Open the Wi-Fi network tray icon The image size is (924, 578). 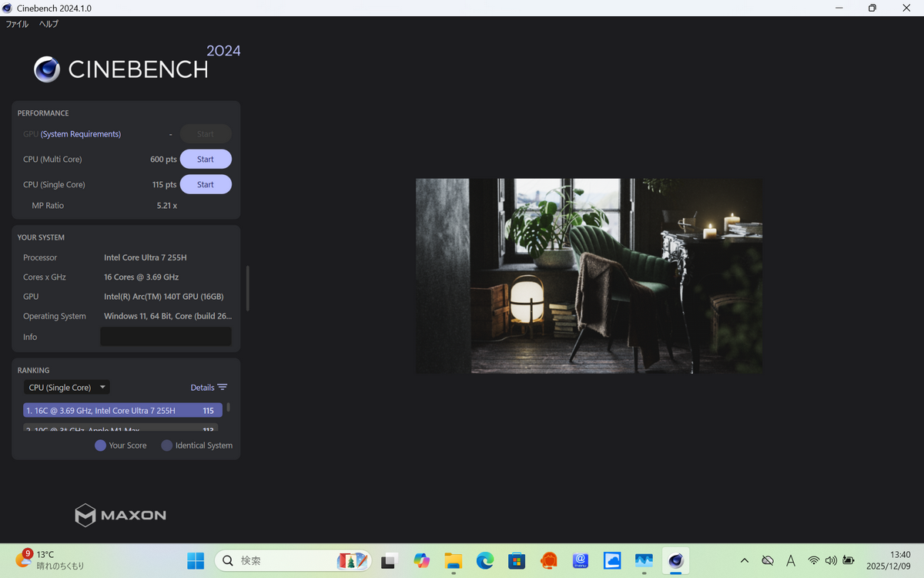click(x=814, y=561)
